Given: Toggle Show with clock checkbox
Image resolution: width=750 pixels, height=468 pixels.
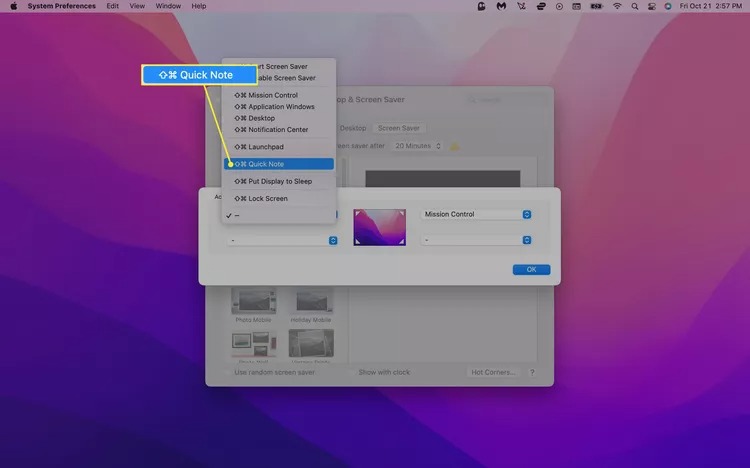Looking at the screenshot, I should pos(353,372).
